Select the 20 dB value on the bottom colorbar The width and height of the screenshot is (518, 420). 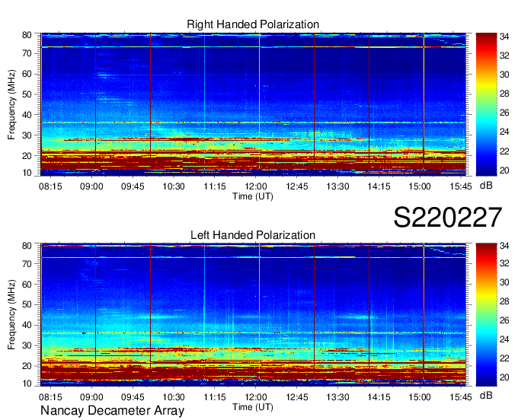point(504,377)
